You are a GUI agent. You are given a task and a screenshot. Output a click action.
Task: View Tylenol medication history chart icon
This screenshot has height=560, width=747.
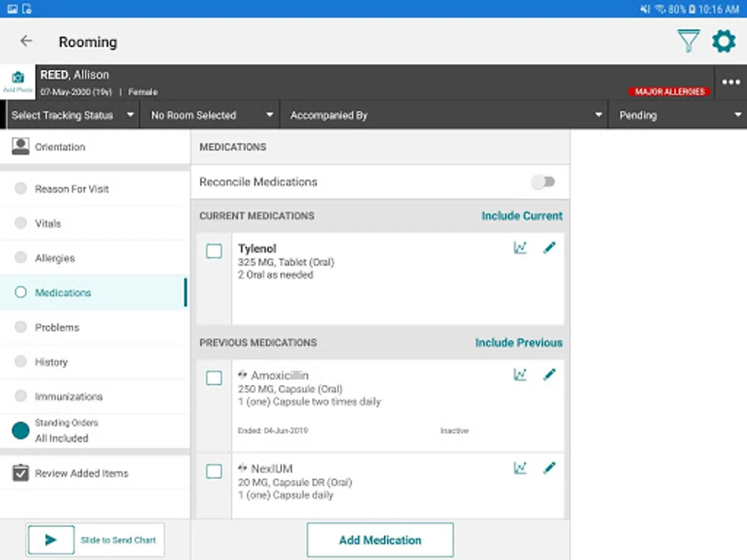(x=520, y=248)
